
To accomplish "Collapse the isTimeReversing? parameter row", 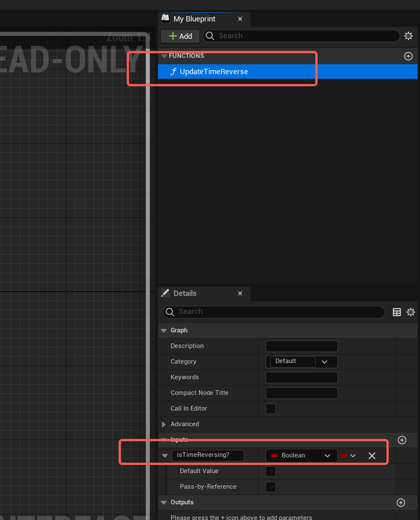I will (x=165, y=456).
